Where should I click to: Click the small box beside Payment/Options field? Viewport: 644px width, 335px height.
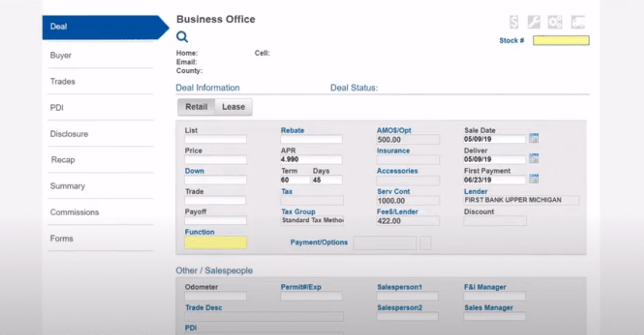tap(425, 243)
